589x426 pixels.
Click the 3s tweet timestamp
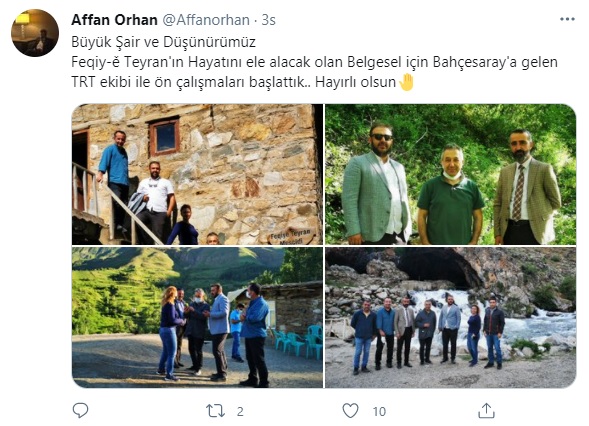269,20
